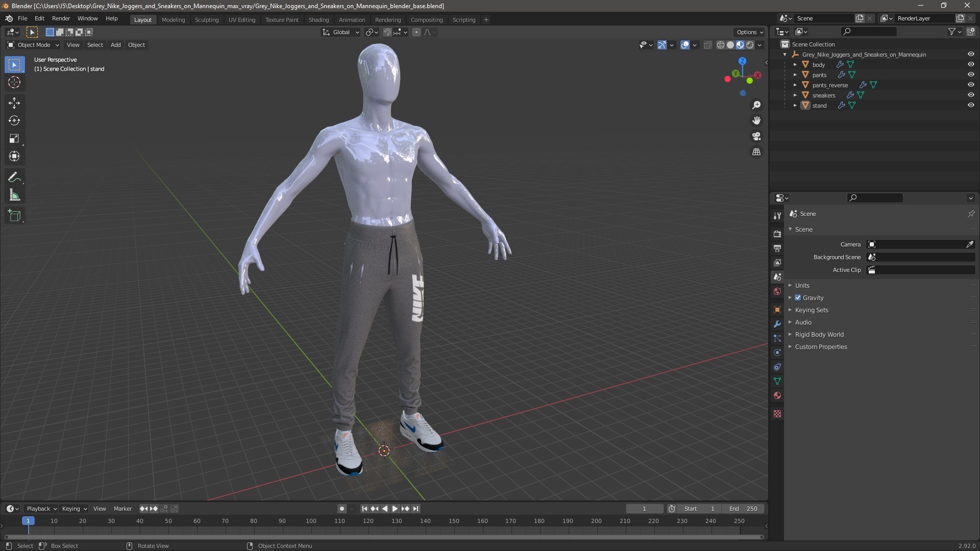Click the pan view hand icon
Viewport: 980px width, 551px height.
point(756,121)
